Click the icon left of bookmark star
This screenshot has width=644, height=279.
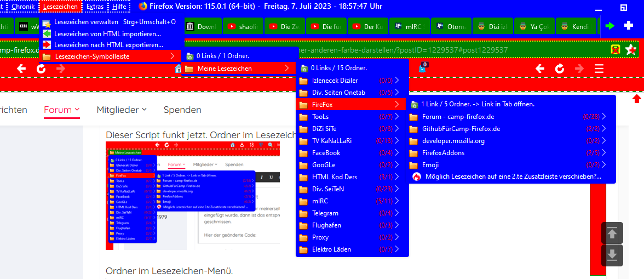[x=615, y=50]
